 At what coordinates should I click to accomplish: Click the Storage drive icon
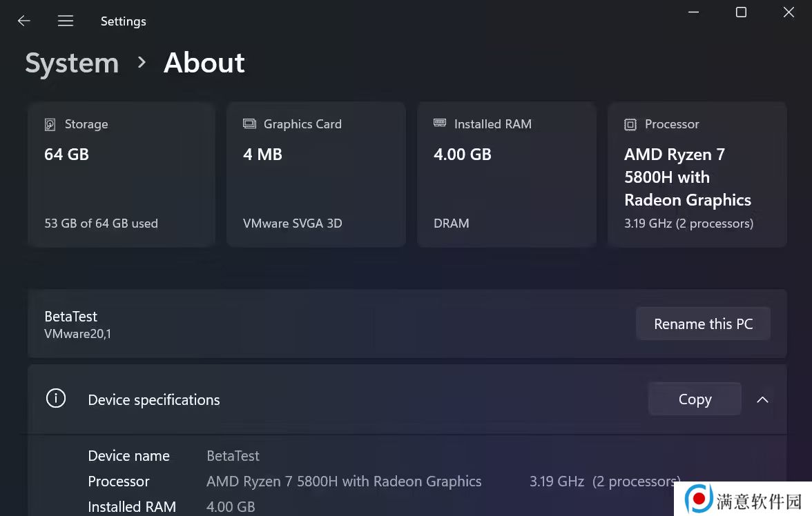[50, 125]
